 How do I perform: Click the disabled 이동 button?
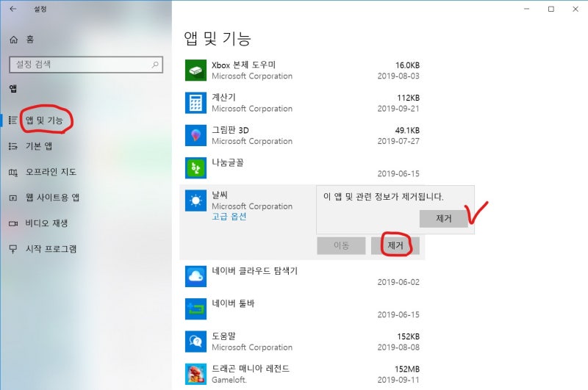tap(341, 245)
